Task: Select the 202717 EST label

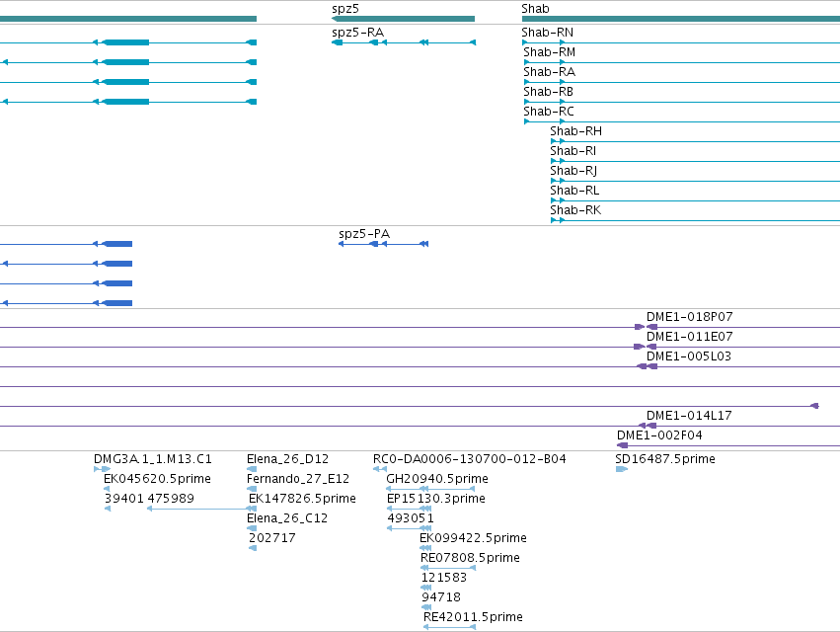Action: click(272, 538)
